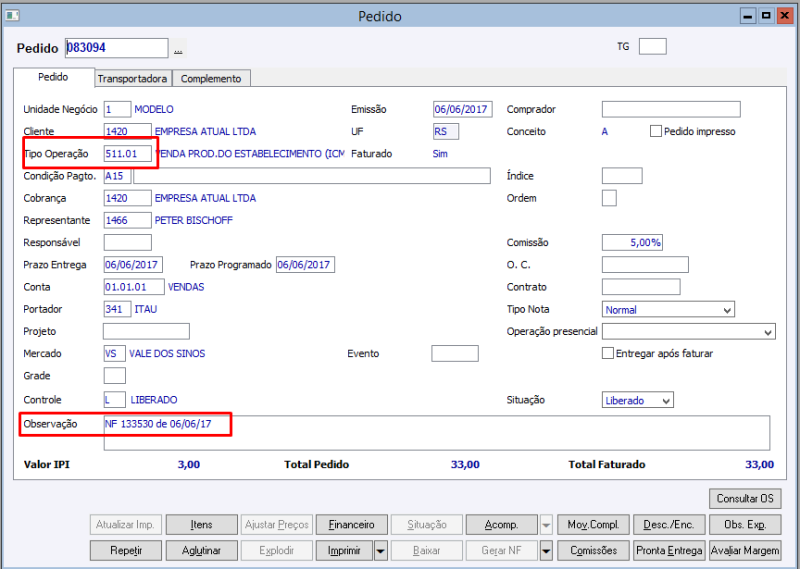This screenshot has width=800, height=569.
Task: Click the UF field RS
Action: (446, 132)
